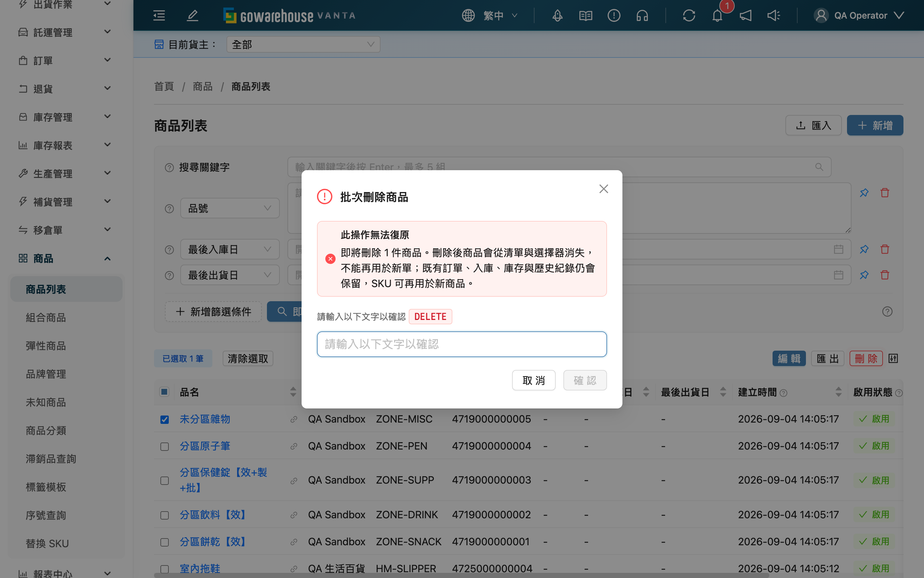The image size is (924, 578).
Task: Click the rocket icon in top bar
Action: 557,16
